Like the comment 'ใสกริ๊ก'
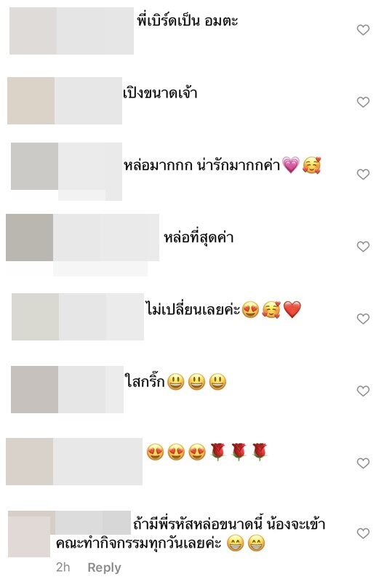The image size is (392, 582). 363,391
